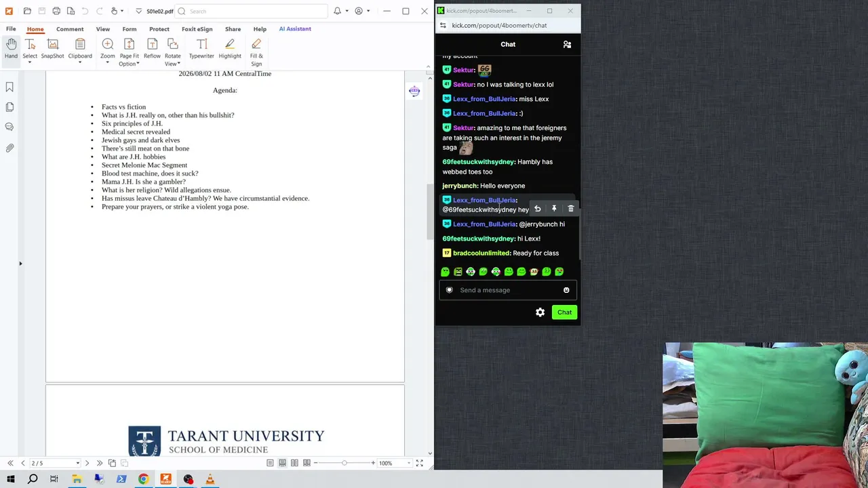Expand the left navigation panel arrow
This screenshot has height=488, width=868.
(20, 264)
